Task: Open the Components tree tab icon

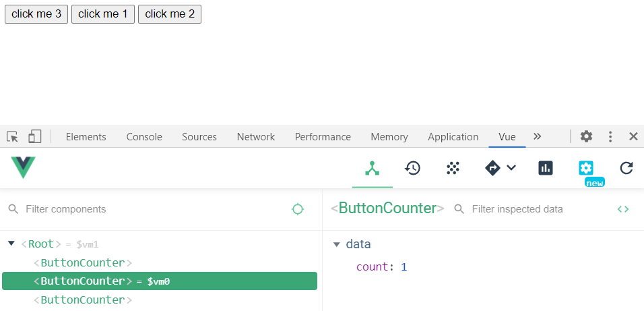Action: [x=372, y=168]
